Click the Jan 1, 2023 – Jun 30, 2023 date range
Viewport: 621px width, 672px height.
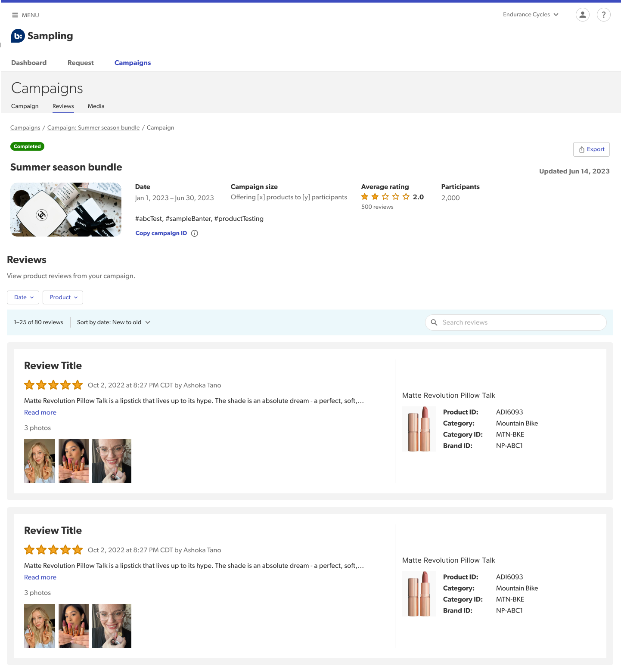click(x=174, y=198)
